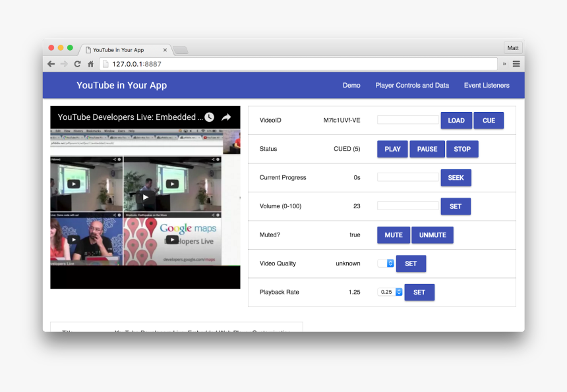Image resolution: width=567 pixels, height=392 pixels.
Task: Close the YouTube in Your App tab
Action: tap(165, 50)
